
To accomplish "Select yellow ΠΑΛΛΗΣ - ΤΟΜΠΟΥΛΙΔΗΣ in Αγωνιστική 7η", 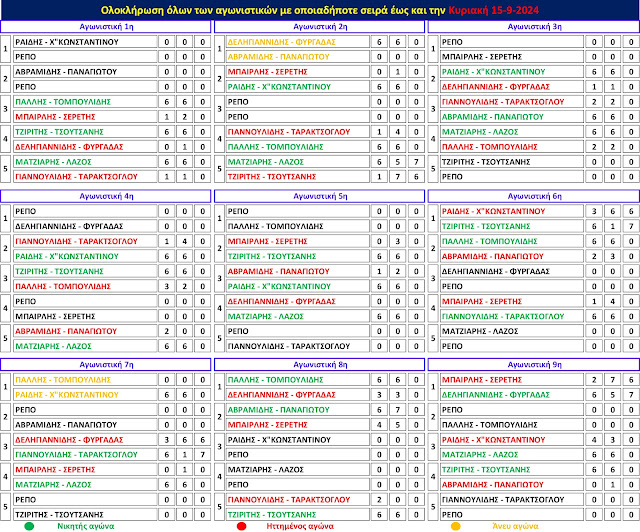I will point(85,380).
